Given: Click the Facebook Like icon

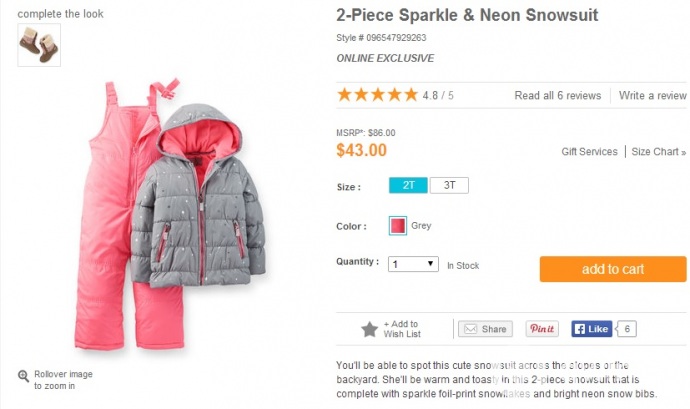Looking at the screenshot, I should 591,329.
